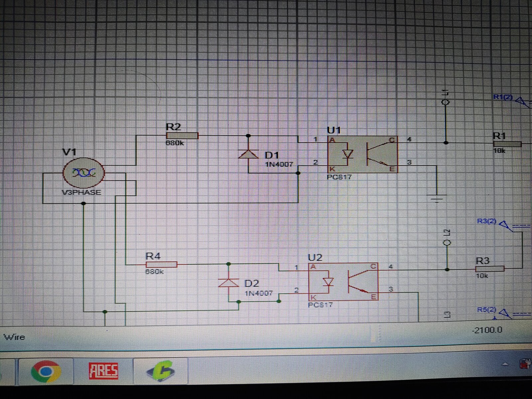Click the V3PHASE label under V1
This screenshot has width=532, height=399.
(x=81, y=192)
